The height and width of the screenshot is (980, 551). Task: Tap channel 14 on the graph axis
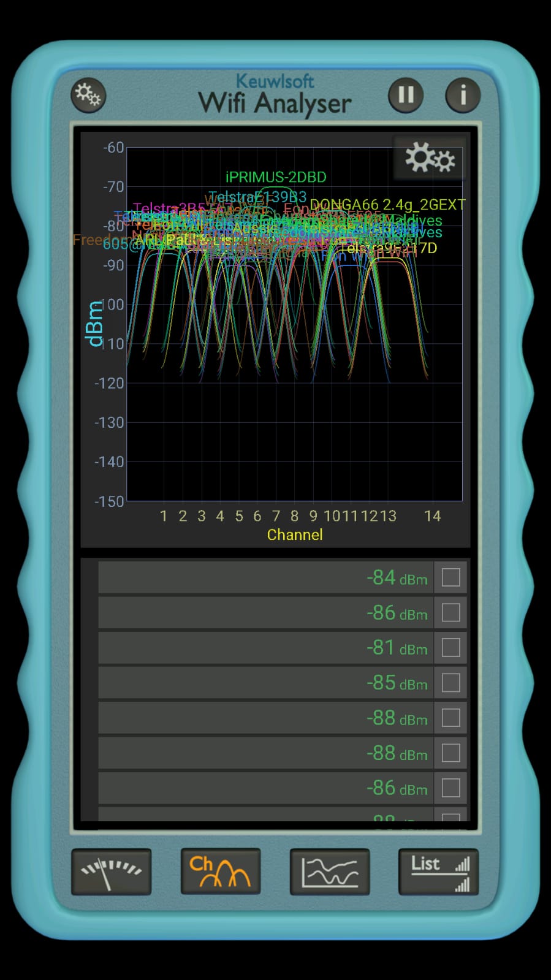tap(432, 516)
